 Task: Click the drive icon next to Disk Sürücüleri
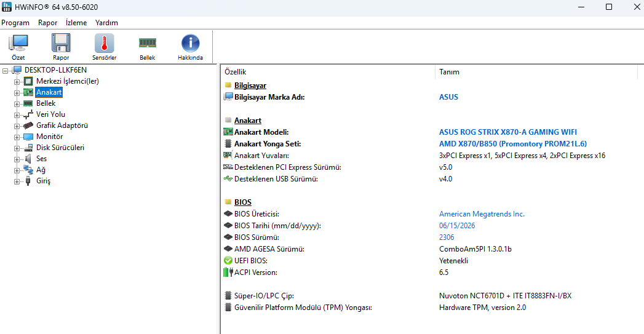28,148
